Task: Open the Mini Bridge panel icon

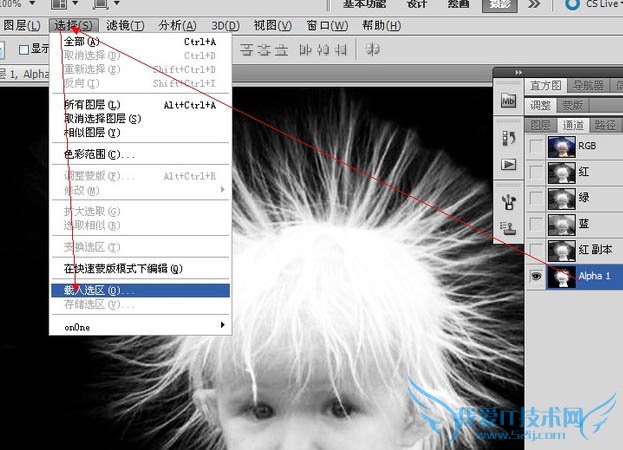Action: 508,101
